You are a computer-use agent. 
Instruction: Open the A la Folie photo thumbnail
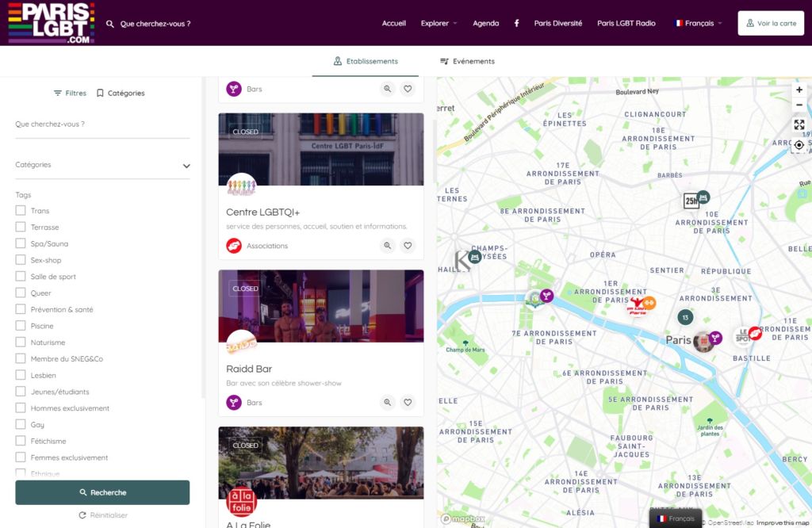(321, 463)
